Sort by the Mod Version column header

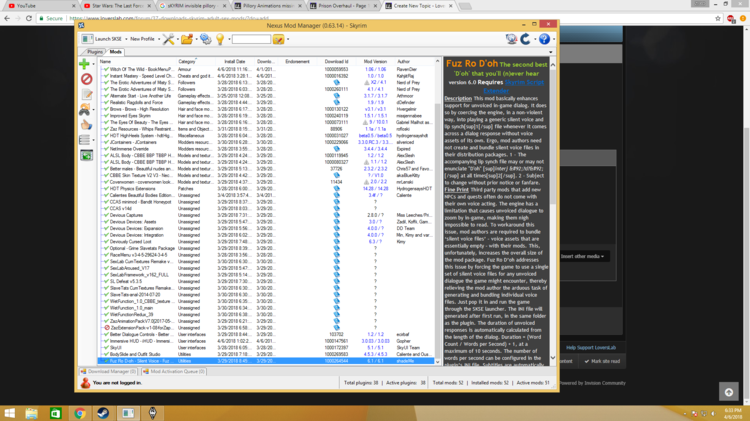coord(375,61)
